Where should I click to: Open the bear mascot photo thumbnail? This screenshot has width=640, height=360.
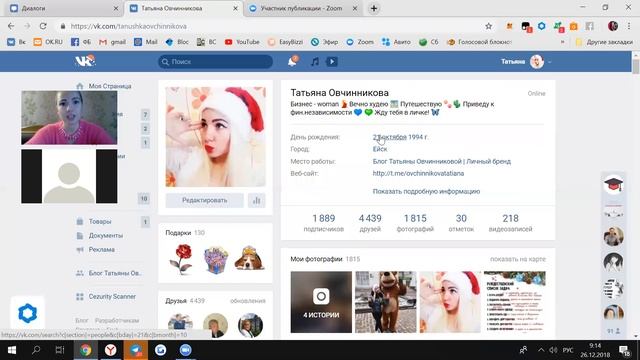[386, 302]
